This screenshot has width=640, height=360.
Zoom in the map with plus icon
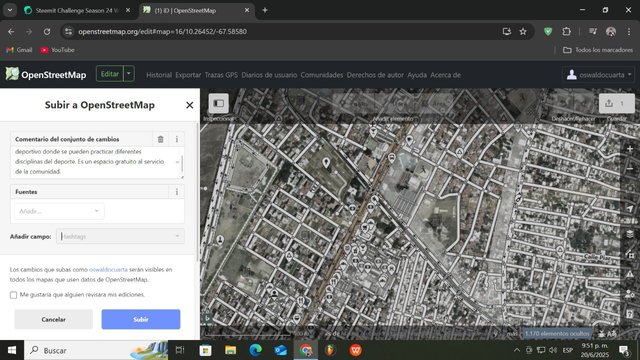[630, 149]
